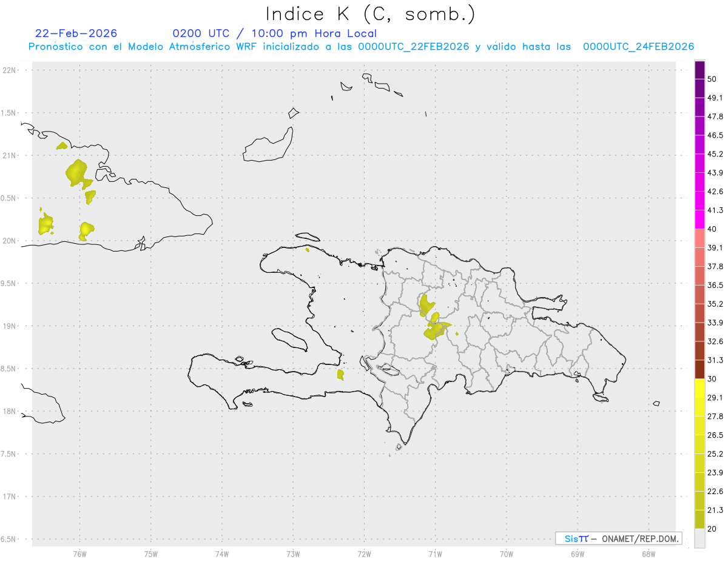This screenshot has width=728, height=562.
Task: Click the color bar label "50"
Action: coord(713,79)
